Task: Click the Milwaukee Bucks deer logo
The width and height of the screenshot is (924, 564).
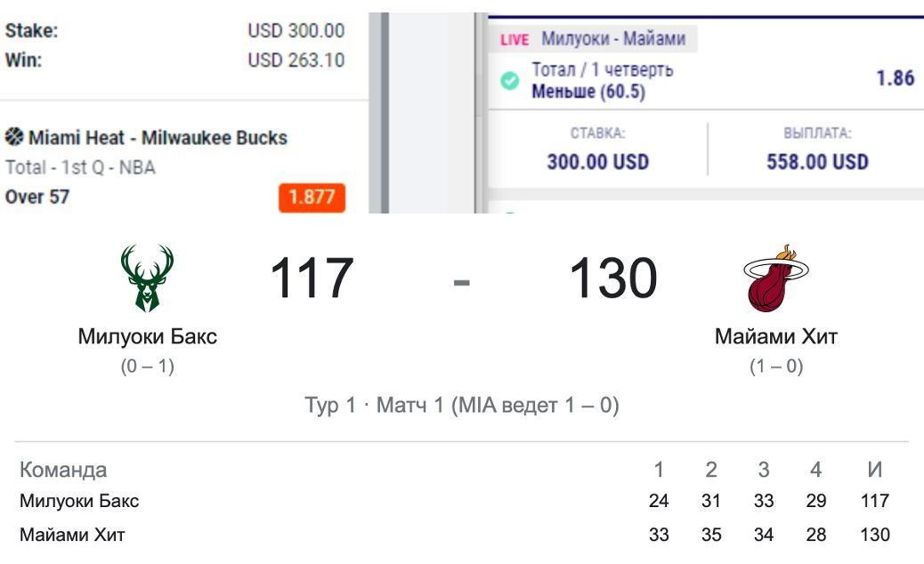Action: pos(147,278)
